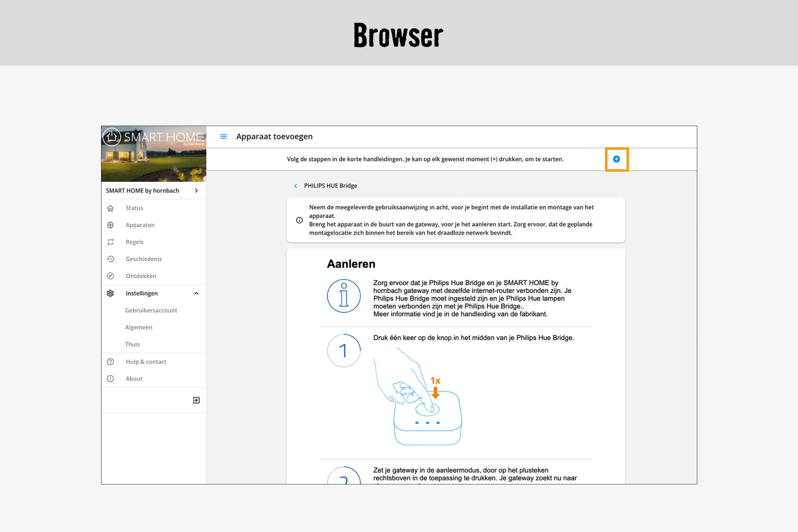Open Thuis settings
This screenshot has height=532, width=798.
(132, 344)
